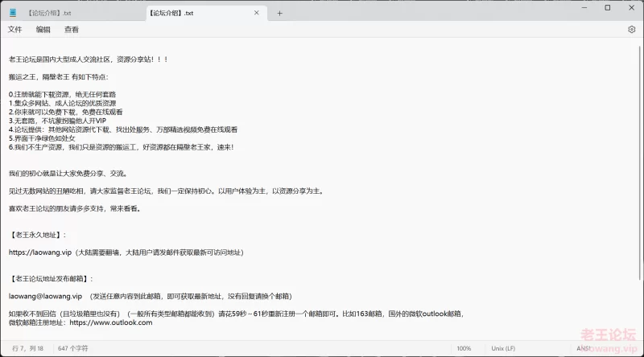Image resolution: width=644 pixels, height=357 pixels.
Task: Place cursor in line 0.注册就能下载资源
Action: click(62, 94)
